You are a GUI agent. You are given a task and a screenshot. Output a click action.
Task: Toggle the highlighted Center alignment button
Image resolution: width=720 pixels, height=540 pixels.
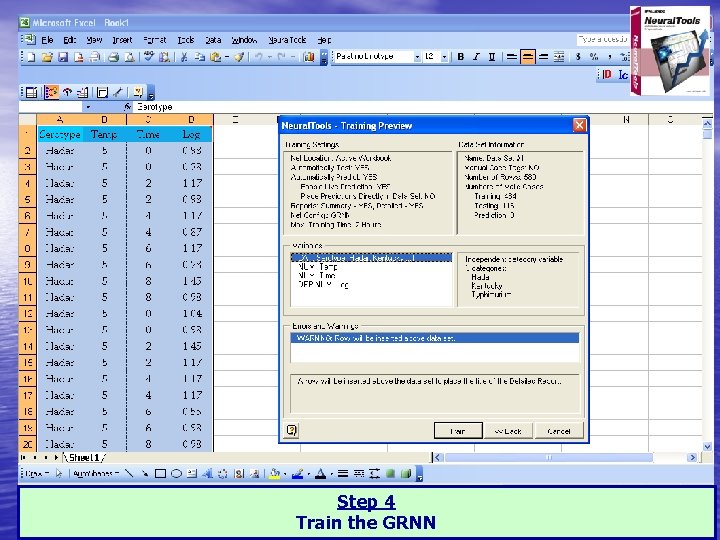528,57
